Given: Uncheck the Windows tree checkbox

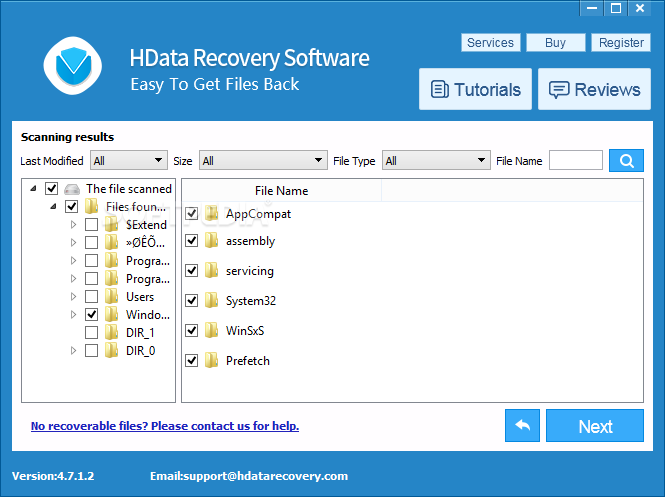Looking at the screenshot, I should 92,315.
